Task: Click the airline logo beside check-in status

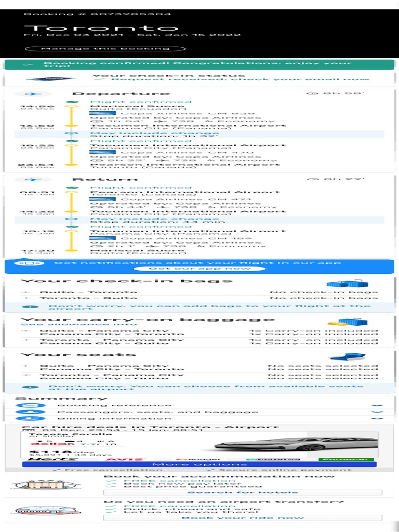Action: point(50,79)
